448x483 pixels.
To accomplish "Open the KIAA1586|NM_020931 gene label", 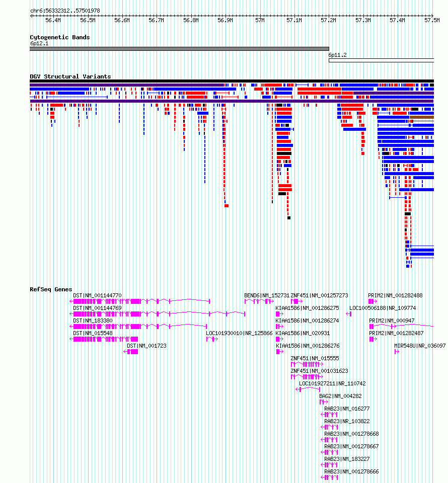I will pos(303,333).
